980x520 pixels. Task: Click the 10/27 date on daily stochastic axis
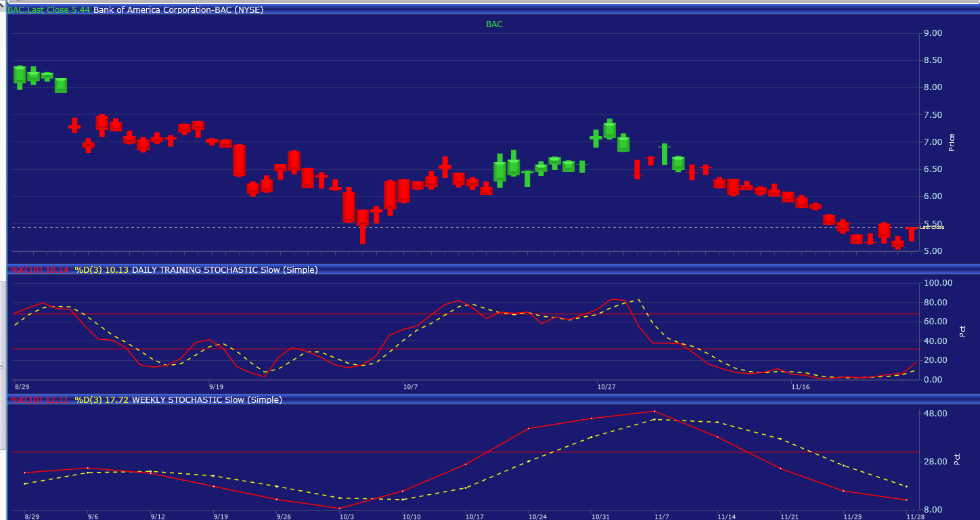click(607, 387)
